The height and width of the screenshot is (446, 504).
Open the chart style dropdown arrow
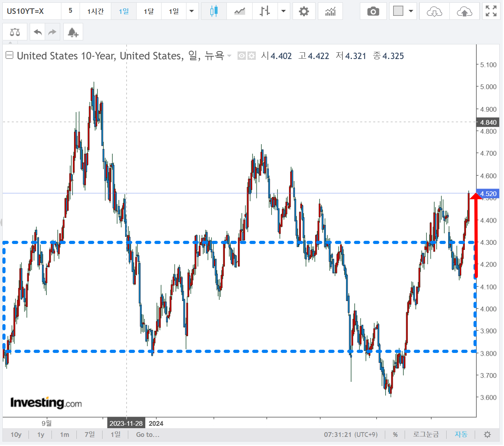pyautogui.click(x=283, y=11)
